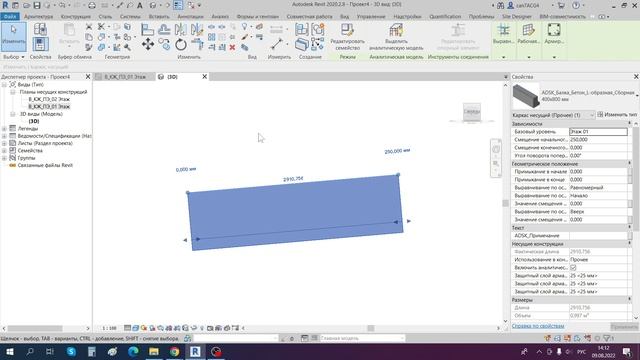
Task: Select the Mirror pick-axis tool
Action: (x=180, y=29)
